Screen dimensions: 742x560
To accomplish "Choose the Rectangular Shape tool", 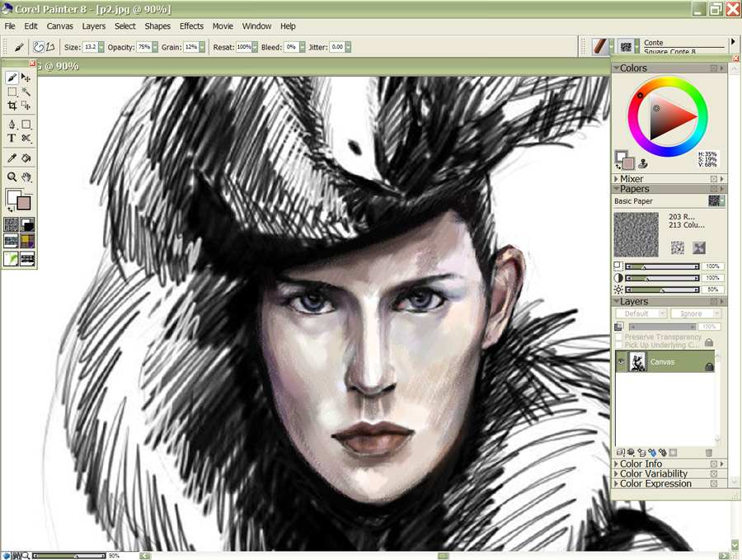I will tap(26, 125).
